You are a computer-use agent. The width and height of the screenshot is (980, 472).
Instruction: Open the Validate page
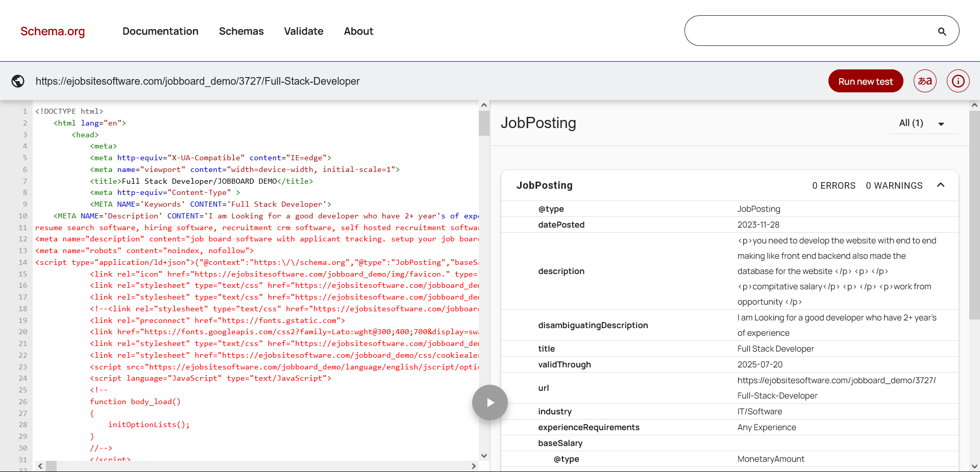pyautogui.click(x=304, y=31)
